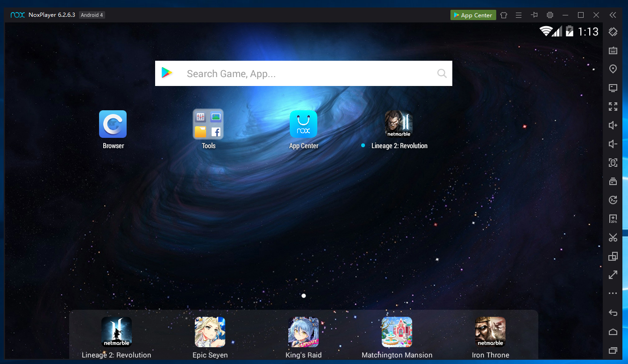
Task: Click the nox logo in title bar
Action: tap(18, 15)
